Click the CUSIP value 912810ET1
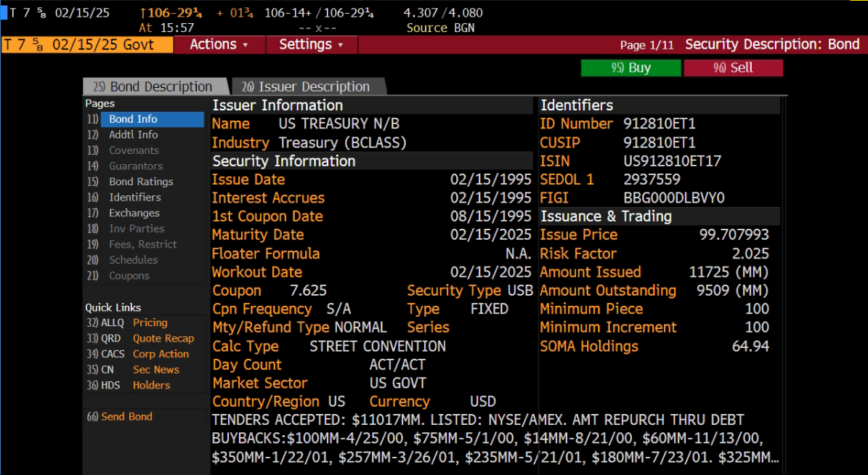The height and width of the screenshot is (475, 868). click(x=660, y=142)
